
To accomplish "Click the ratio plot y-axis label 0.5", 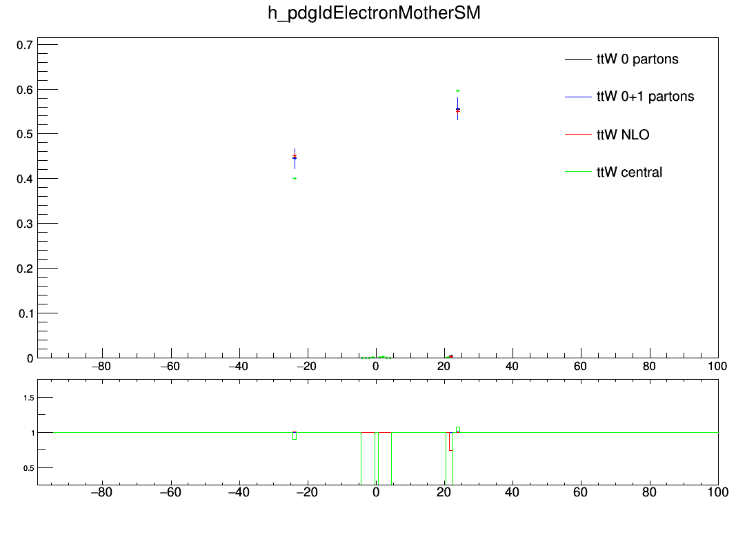I will 29,468.
